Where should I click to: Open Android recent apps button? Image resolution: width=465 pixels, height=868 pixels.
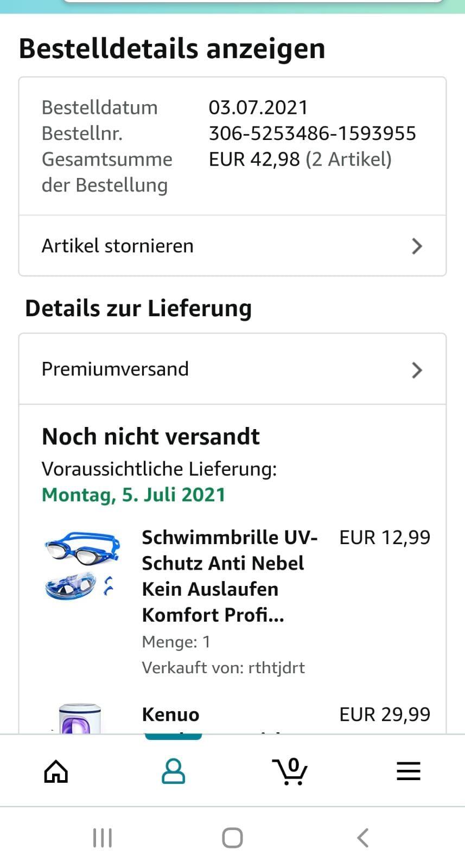point(102,838)
